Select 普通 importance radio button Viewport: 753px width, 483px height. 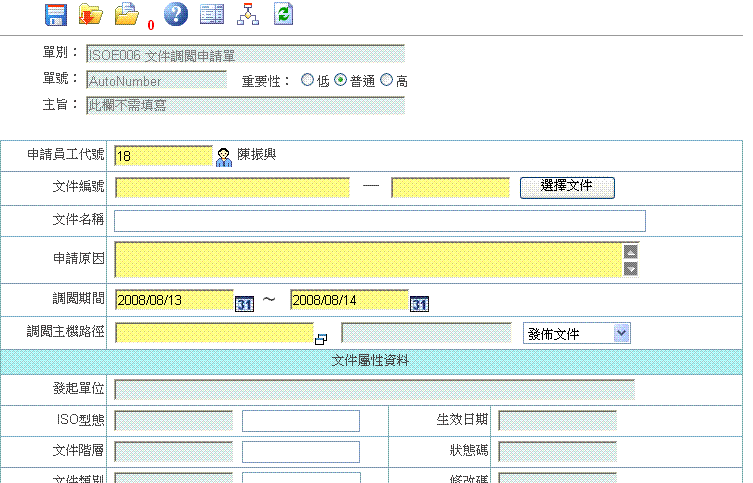pos(340,81)
